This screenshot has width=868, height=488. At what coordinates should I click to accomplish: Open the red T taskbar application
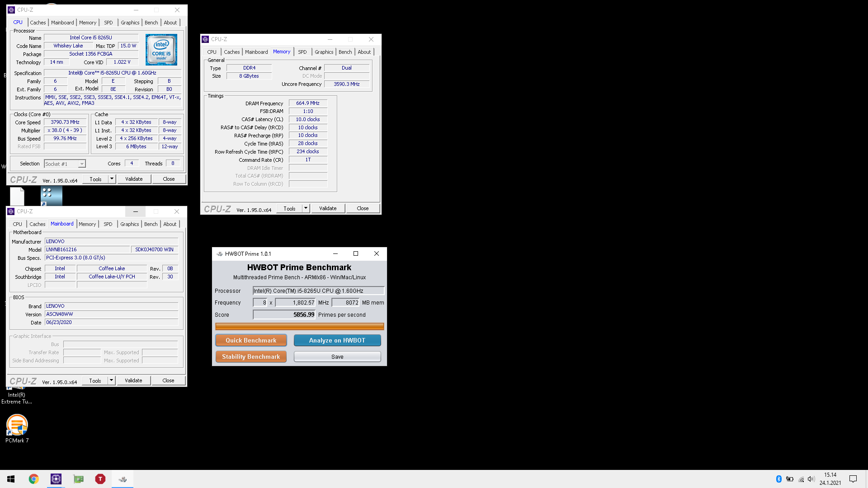click(x=100, y=479)
